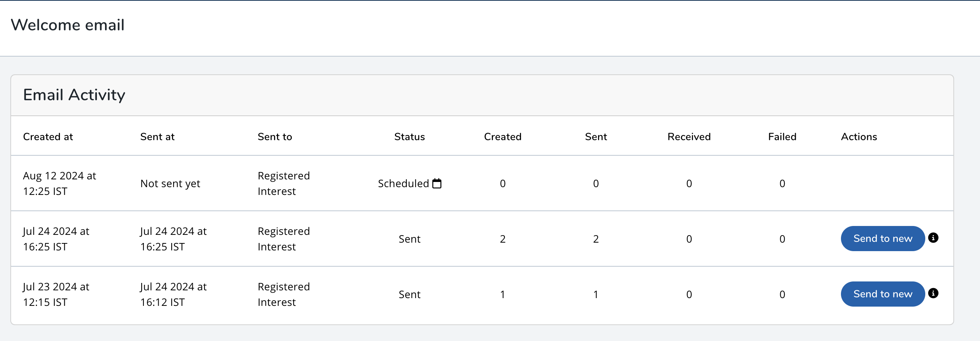Select the Created count column header
980x341 pixels.
click(x=502, y=136)
